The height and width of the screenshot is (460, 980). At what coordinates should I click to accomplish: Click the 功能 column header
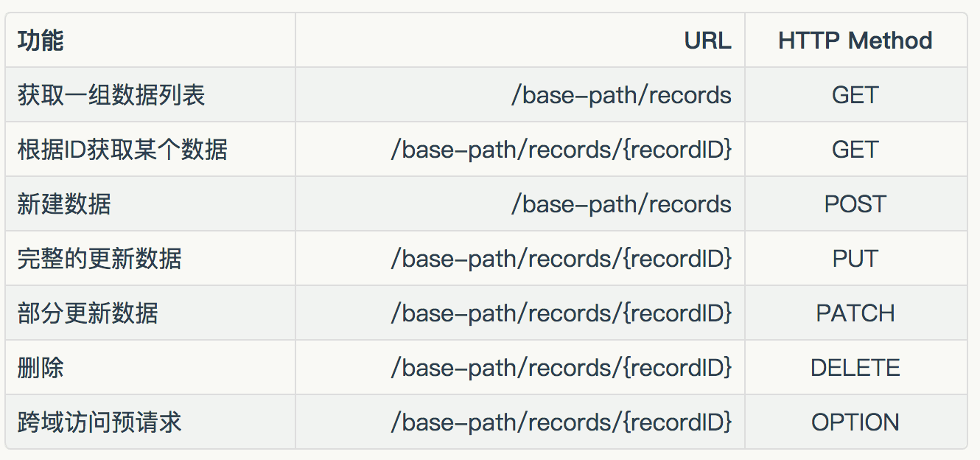point(41,41)
